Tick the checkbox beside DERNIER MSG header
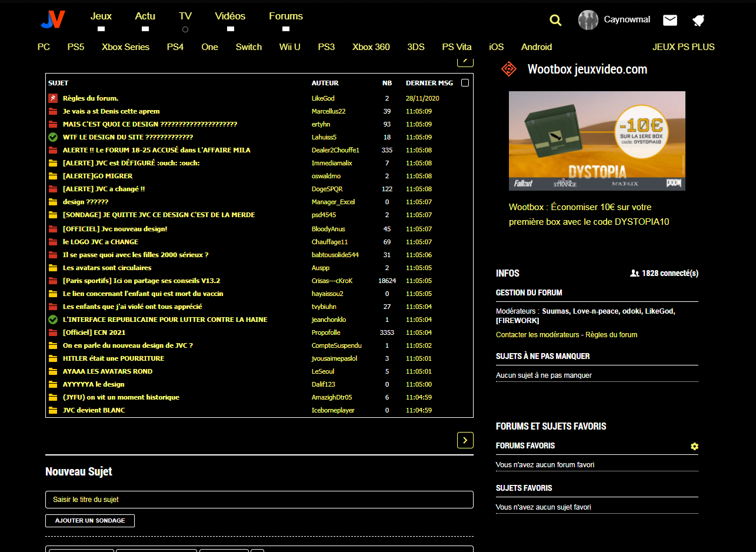 (465, 83)
